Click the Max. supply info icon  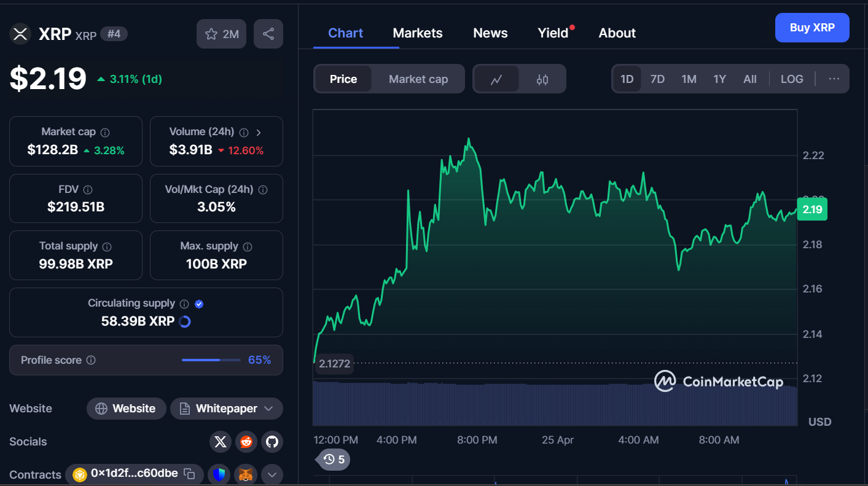tap(248, 246)
